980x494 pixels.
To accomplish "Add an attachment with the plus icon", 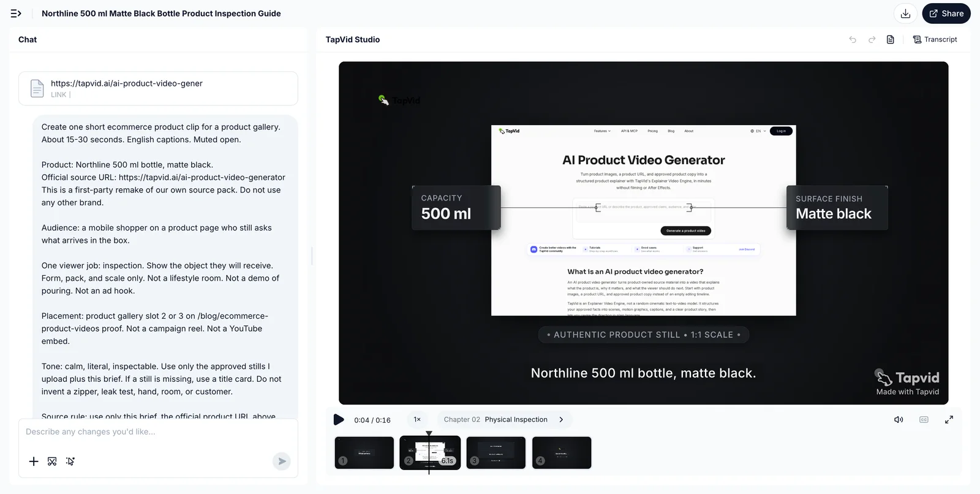I will click(x=34, y=462).
